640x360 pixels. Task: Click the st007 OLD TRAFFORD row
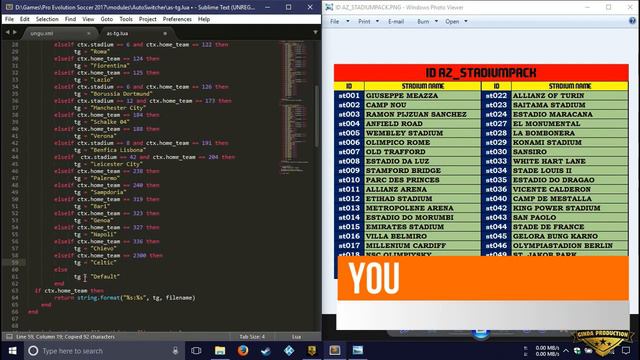pos(407,152)
